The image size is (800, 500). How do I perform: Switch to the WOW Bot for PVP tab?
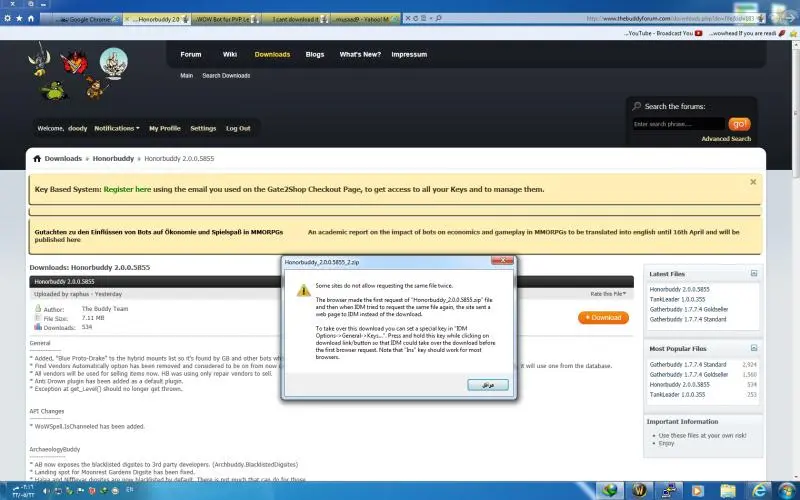click(226, 19)
